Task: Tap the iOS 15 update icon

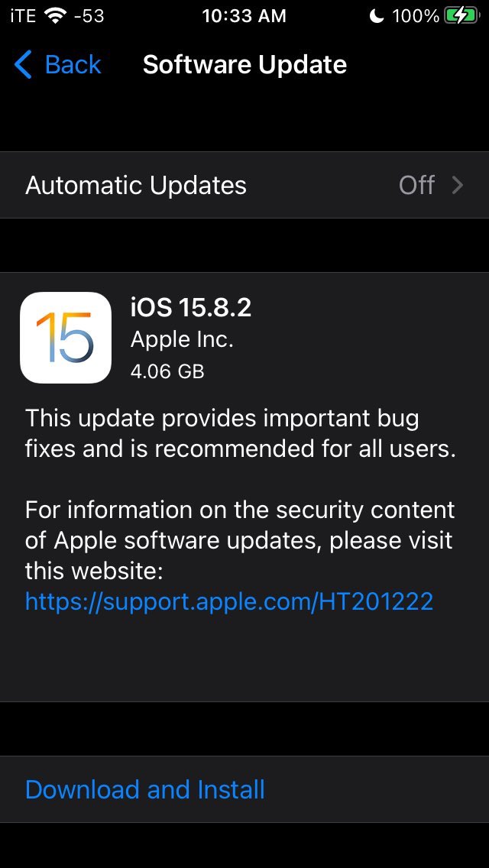Action: click(66, 338)
